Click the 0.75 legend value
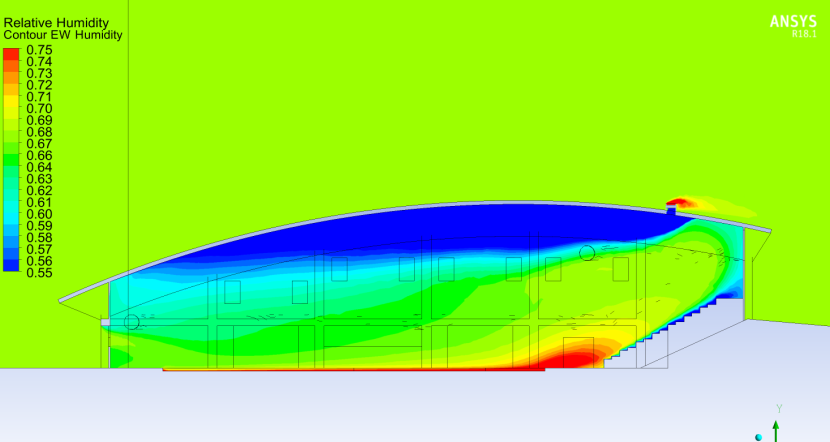Viewport: 830px width, 442px height. point(39,50)
